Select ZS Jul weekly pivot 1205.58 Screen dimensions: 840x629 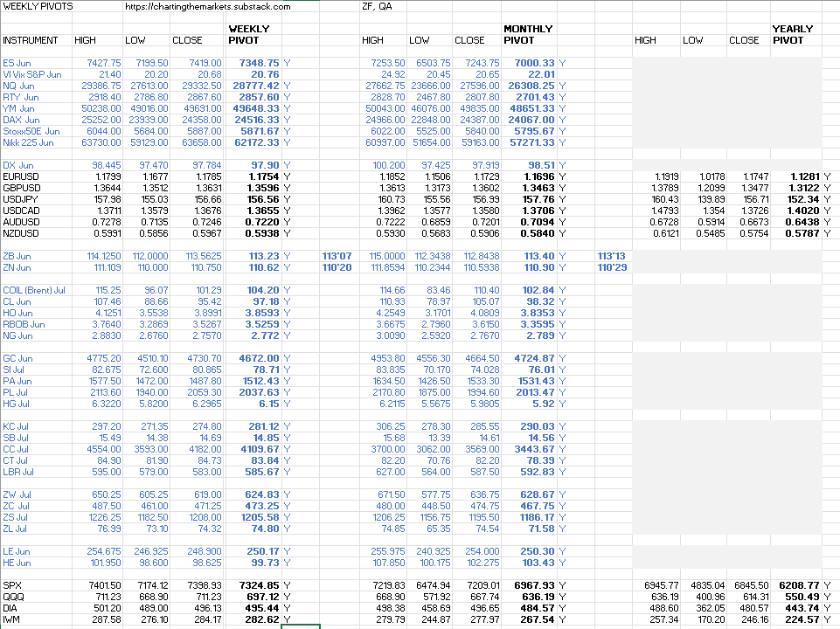point(260,517)
